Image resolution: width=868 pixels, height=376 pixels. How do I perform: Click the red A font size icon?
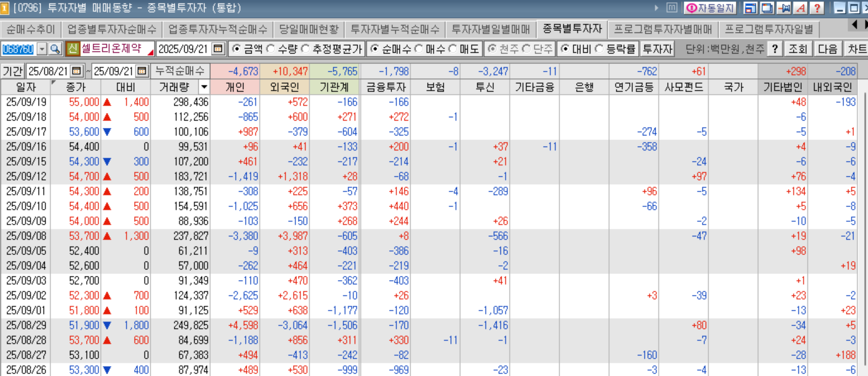pos(801,8)
